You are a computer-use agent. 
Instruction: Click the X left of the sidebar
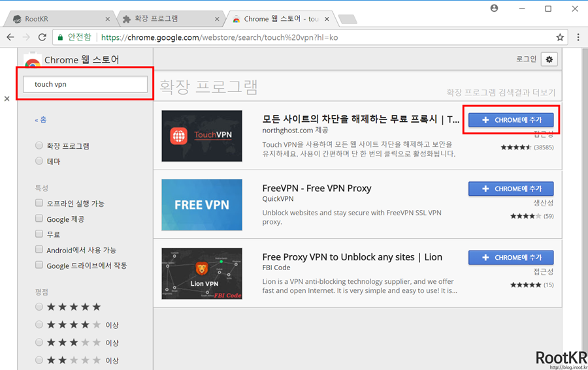7,99
